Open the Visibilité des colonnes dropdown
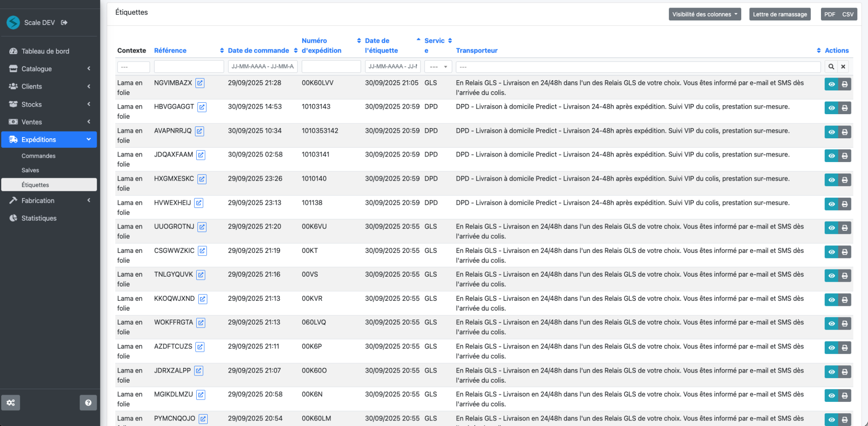The image size is (868, 426). tap(704, 14)
